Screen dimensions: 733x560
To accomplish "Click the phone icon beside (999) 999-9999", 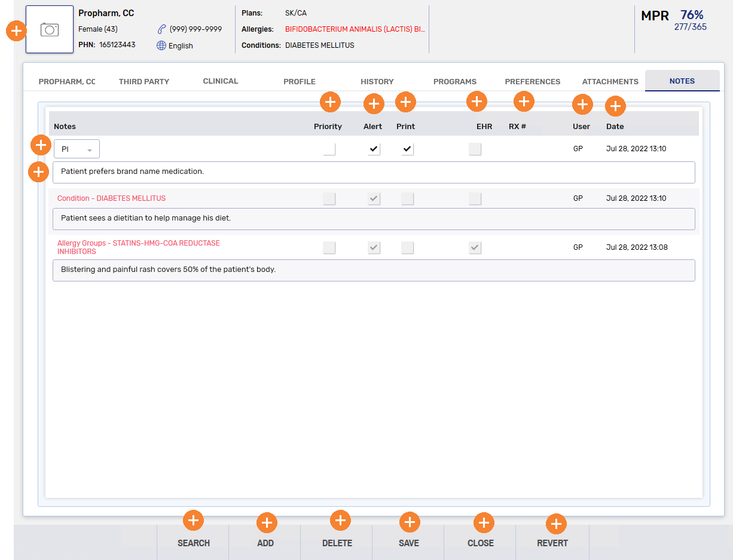I will click(161, 29).
